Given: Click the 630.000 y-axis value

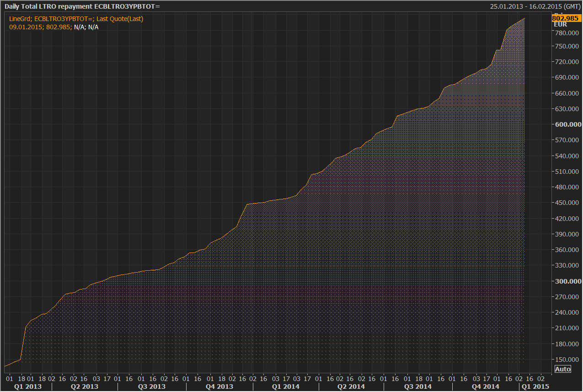Looking at the screenshot, I should point(567,109).
